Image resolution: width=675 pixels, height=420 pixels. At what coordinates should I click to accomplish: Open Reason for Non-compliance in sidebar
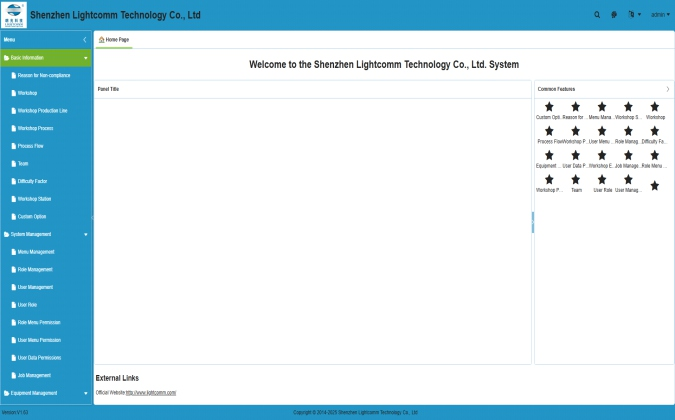click(x=46, y=75)
